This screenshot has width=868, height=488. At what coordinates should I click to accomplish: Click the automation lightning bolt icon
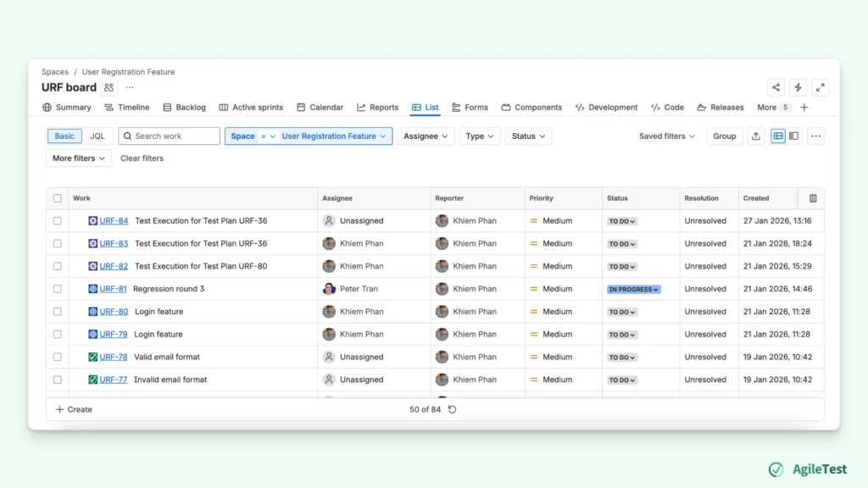click(798, 87)
